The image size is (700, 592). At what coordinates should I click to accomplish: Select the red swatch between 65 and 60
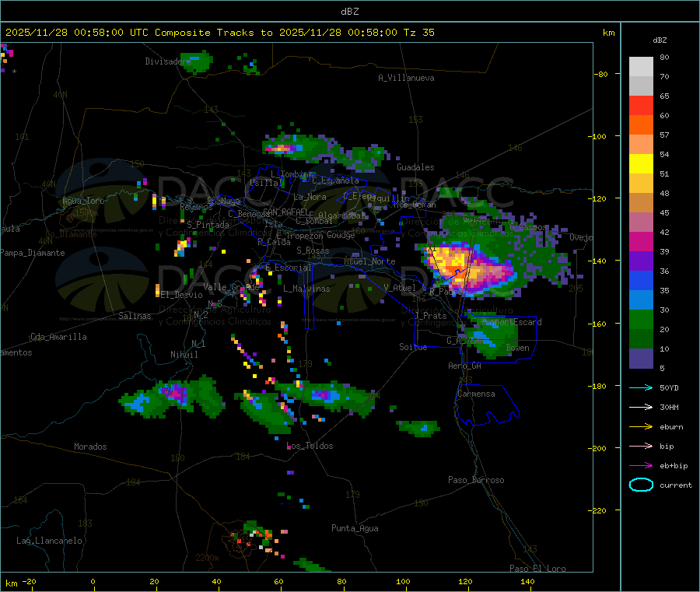[641, 105]
